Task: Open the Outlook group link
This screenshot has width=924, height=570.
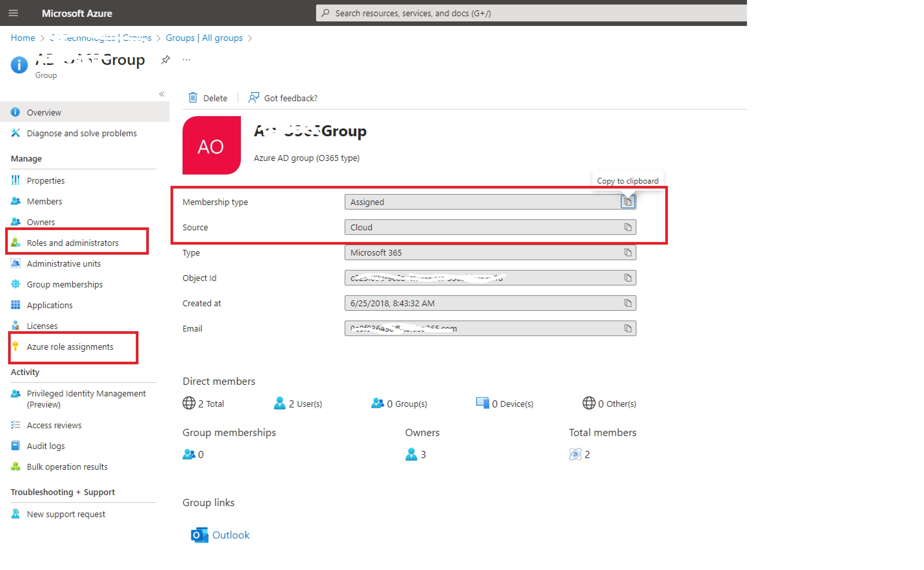Action: pyautogui.click(x=231, y=535)
